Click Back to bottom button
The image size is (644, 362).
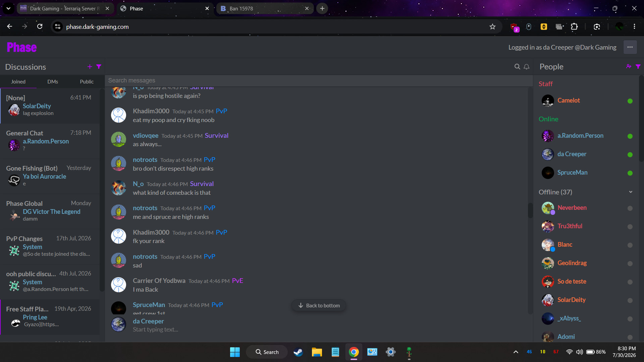coord(319,305)
